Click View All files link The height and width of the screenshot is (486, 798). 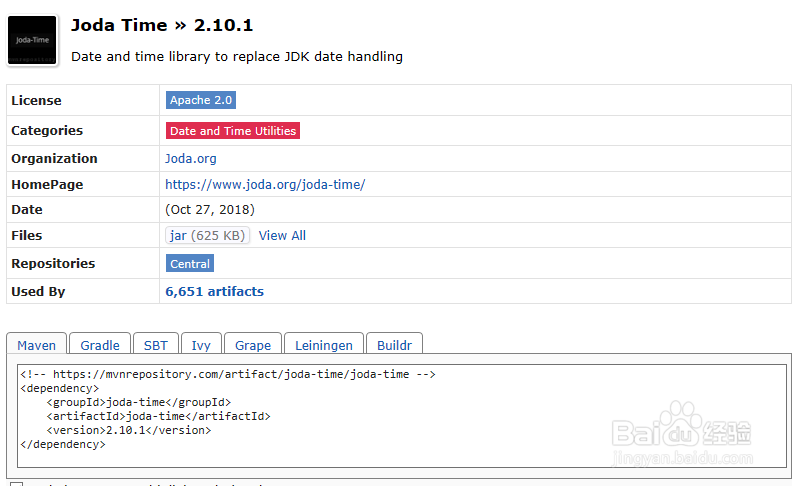point(282,236)
